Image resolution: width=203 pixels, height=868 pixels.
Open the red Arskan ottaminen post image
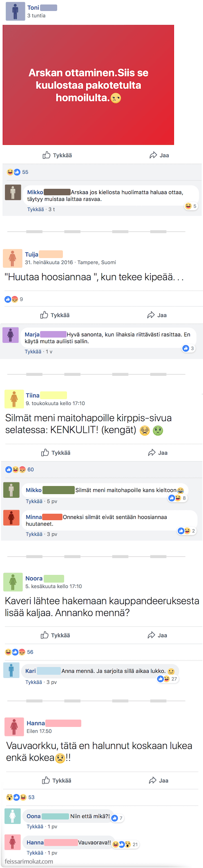coord(88,85)
